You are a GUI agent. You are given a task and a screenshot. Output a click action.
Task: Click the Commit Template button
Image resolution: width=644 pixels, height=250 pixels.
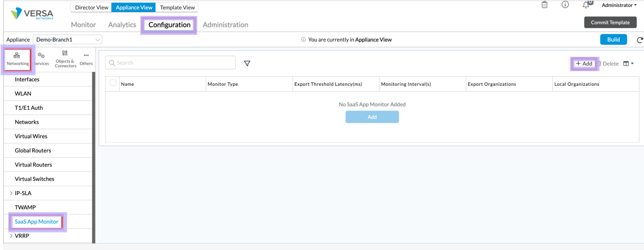610,22
